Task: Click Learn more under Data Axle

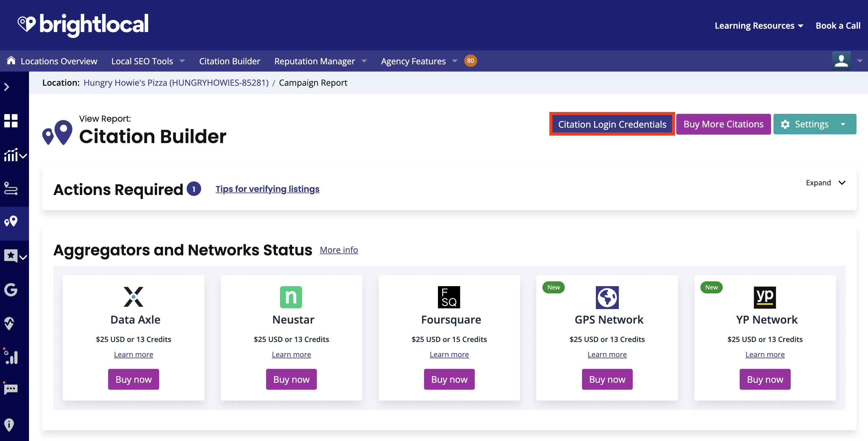Action: pyautogui.click(x=133, y=354)
